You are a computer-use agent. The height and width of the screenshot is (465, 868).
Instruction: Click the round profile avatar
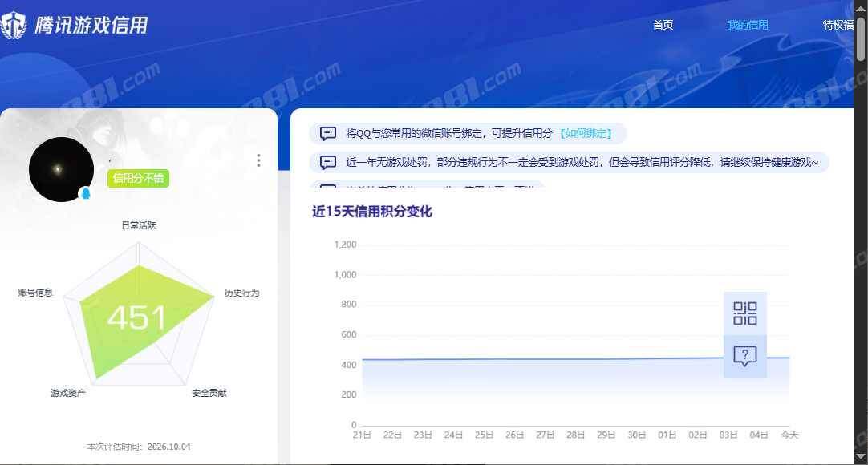[61, 169]
